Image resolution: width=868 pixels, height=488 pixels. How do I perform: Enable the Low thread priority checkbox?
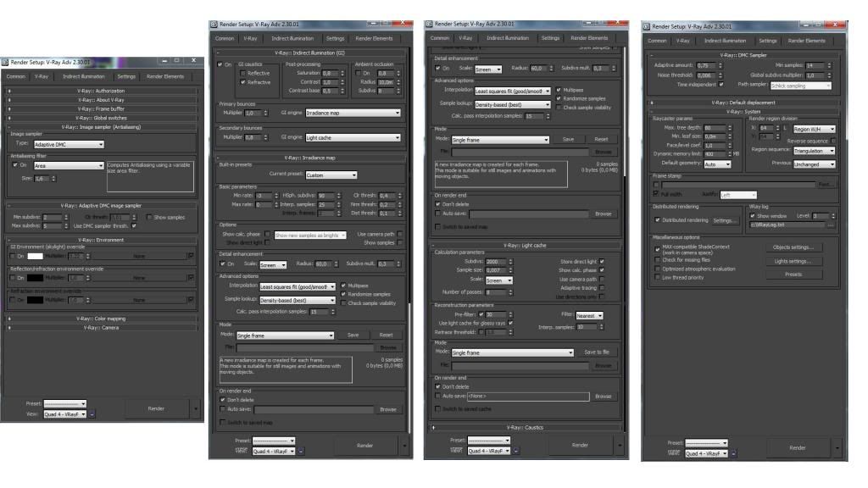657,278
